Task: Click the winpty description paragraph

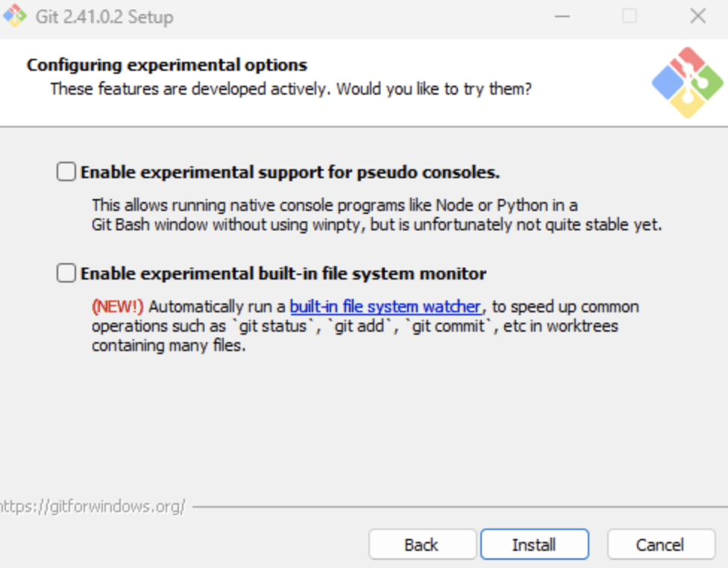Action: coord(377,215)
